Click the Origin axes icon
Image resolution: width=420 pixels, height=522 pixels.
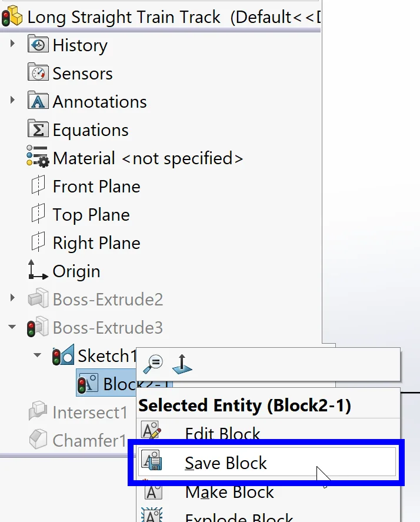38,271
